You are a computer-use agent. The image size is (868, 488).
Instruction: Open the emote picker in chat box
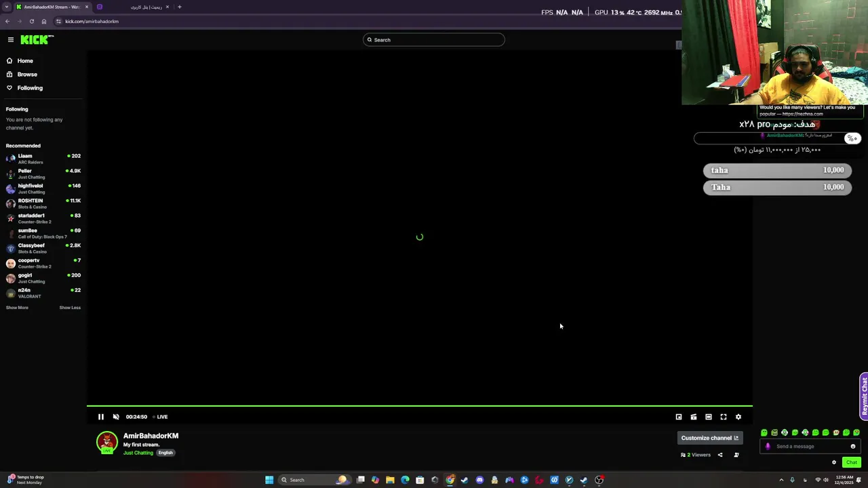pos(853,446)
